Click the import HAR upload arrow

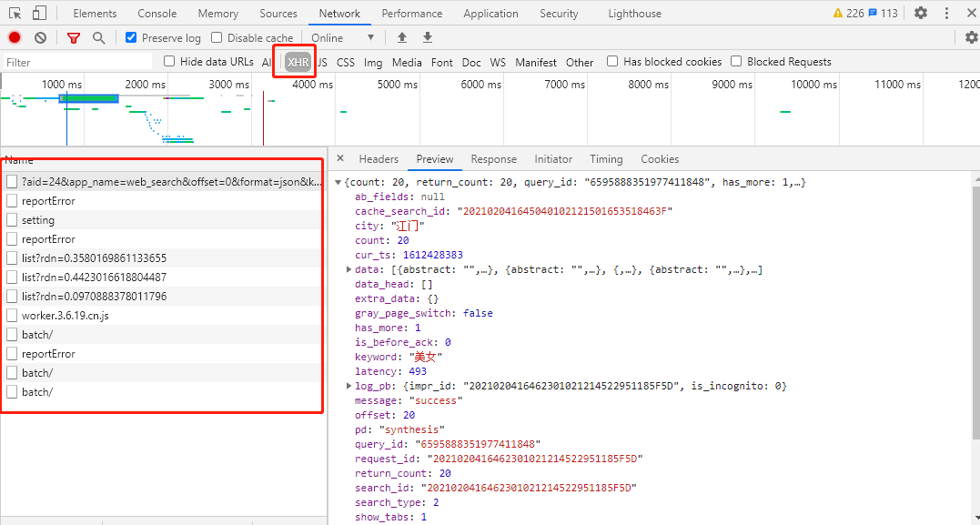pos(402,37)
